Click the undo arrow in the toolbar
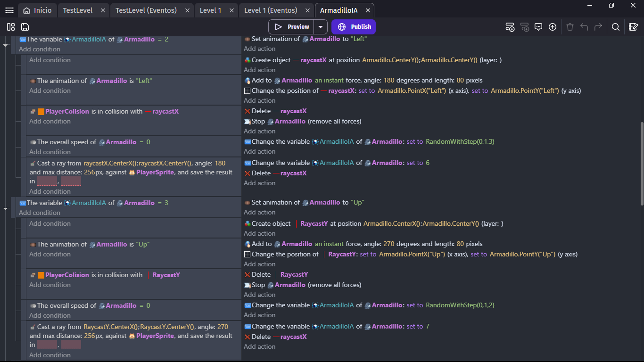 (584, 27)
